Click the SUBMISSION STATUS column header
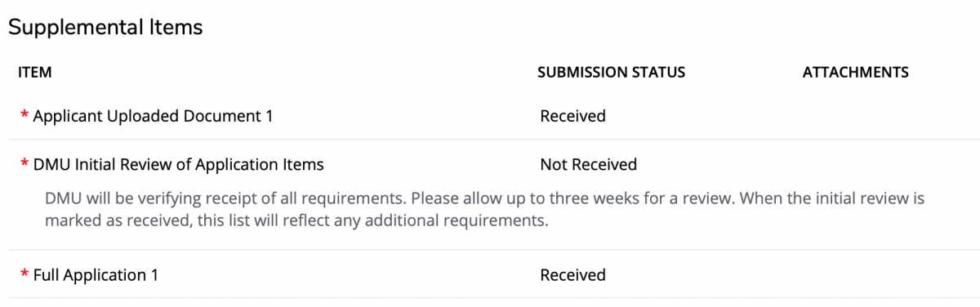The image size is (980, 307). click(611, 72)
